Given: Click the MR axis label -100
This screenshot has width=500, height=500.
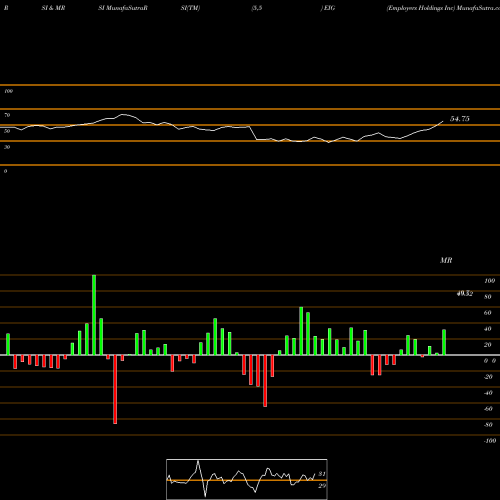Looking at the screenshot, I should click(x=490, y=441).
